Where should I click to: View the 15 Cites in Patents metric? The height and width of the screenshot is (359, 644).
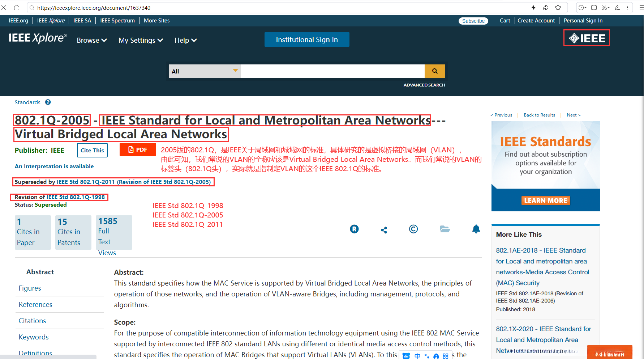[73, 232]
